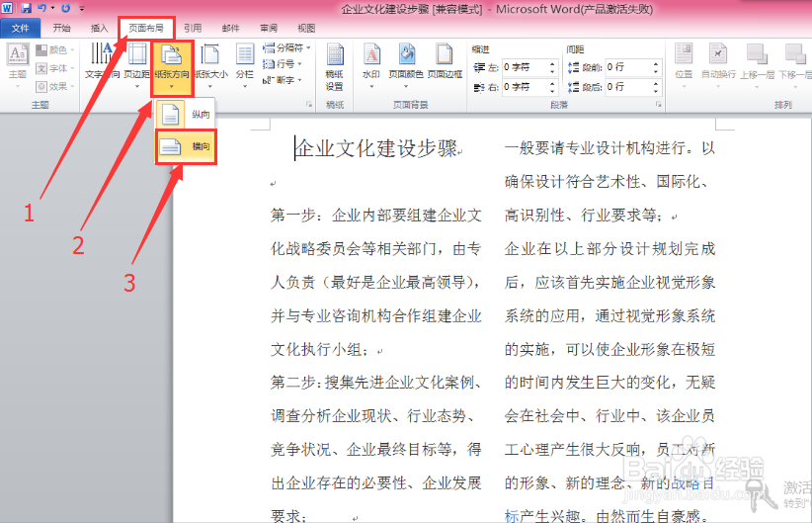Open the 页面颜色 page color button
Image resolution: width=812 pixels, height=523 pixels.
pos(406,65)
